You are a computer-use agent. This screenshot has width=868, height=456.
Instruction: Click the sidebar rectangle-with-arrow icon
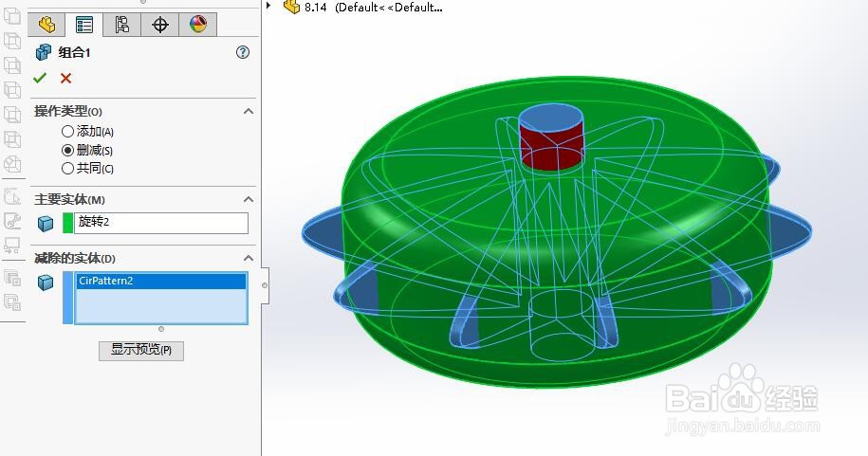pyautogui.click(x=12, y=246)
